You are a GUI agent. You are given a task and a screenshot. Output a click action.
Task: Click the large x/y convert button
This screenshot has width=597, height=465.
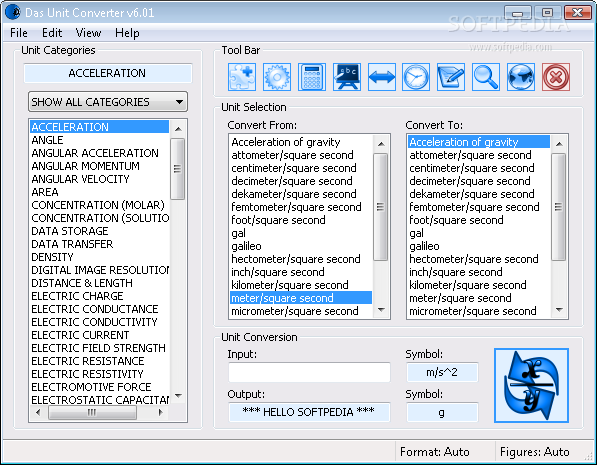pyautogui.click(x=532, y=385)
